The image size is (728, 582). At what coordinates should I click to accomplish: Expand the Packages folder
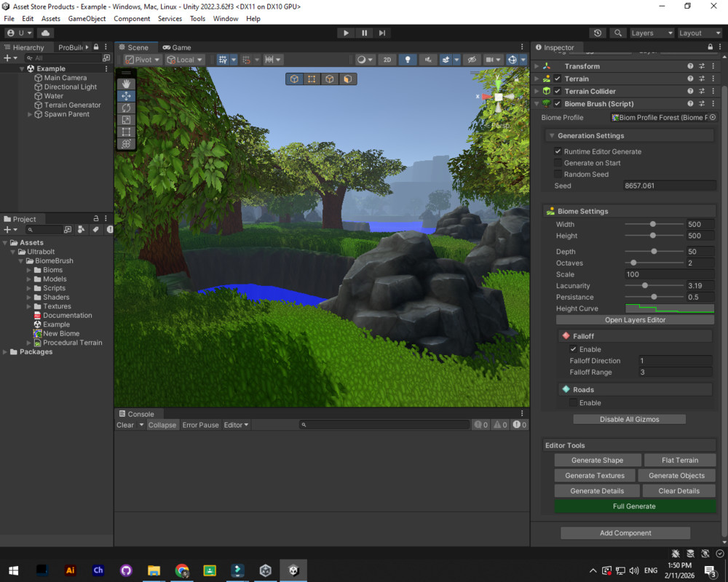pos(5,352)
